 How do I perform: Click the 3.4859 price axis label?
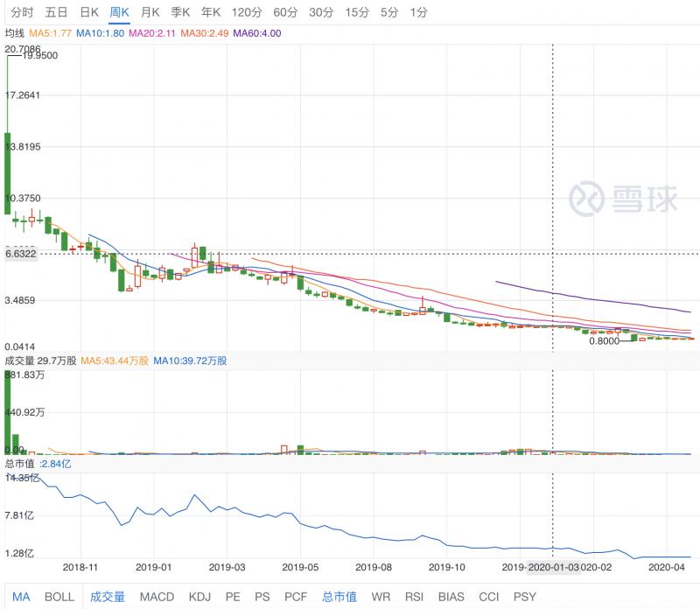point(19,300)
